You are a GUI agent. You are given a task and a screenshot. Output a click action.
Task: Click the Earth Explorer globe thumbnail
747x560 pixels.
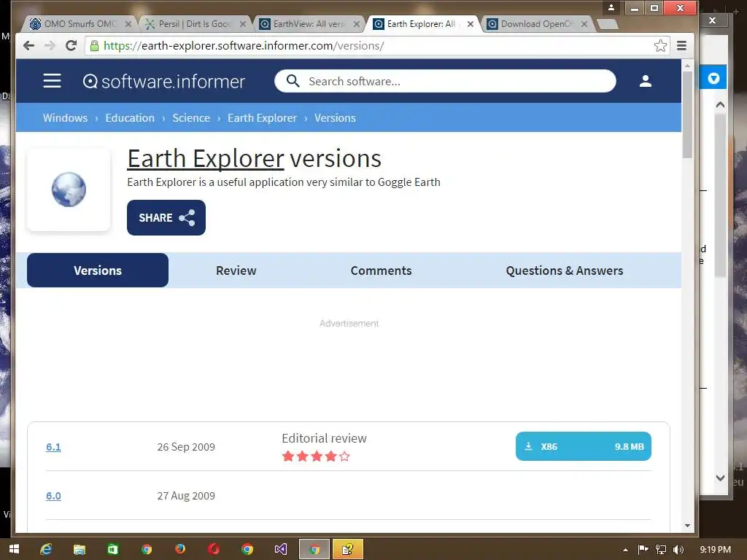(69, 190)
